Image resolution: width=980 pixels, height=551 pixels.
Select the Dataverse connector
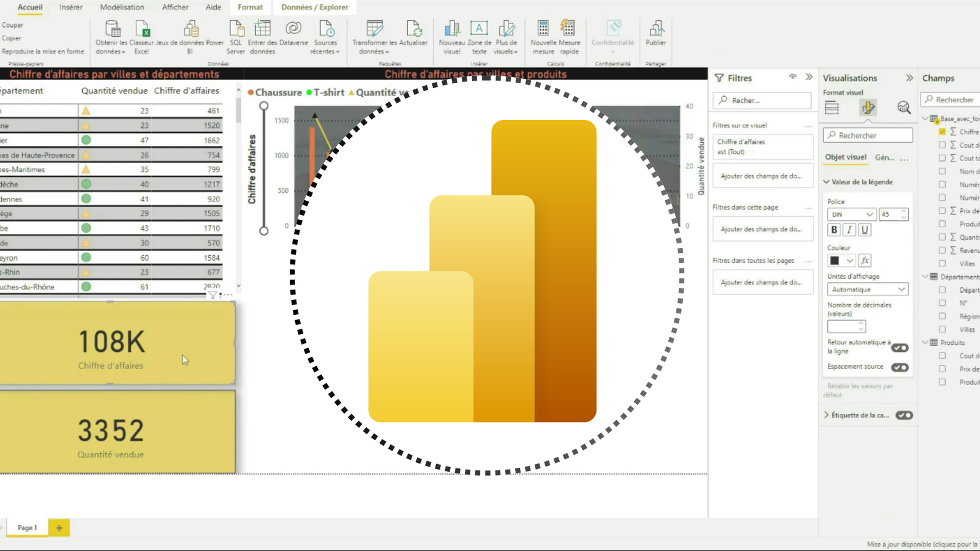[293, 37]
